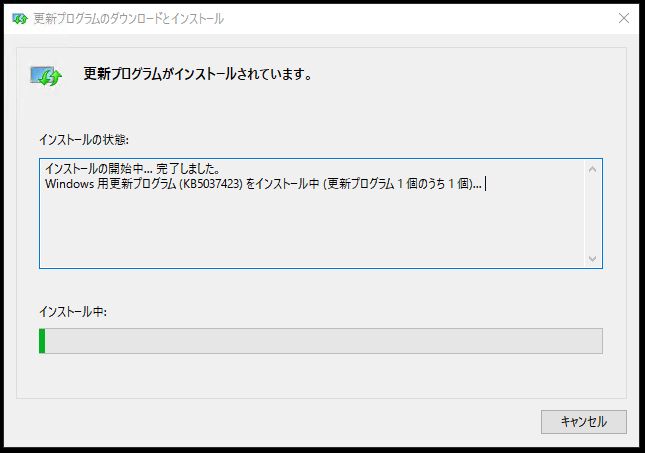Click the install status scrollbar up arrow
The width and height of the screenshot is (645, 453).
[592, 170]
